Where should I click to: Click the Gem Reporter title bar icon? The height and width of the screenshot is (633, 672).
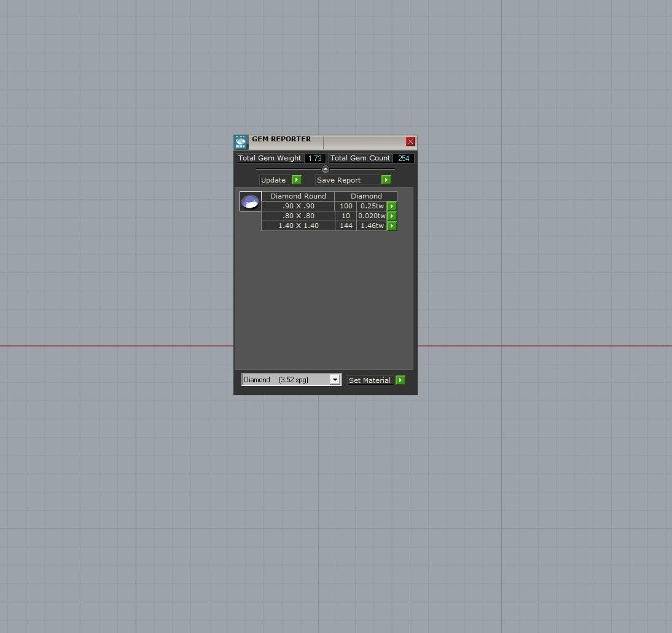[x=241, y=142]
